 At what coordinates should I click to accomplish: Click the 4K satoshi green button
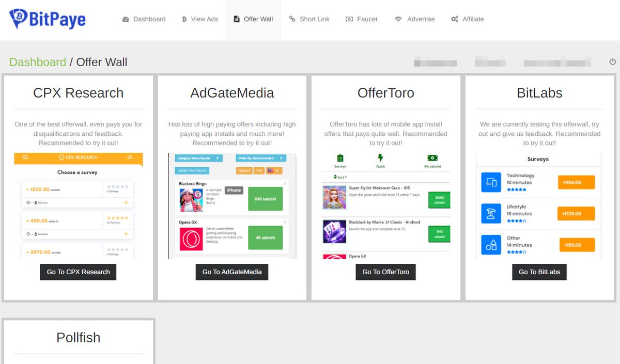(266, 238)
